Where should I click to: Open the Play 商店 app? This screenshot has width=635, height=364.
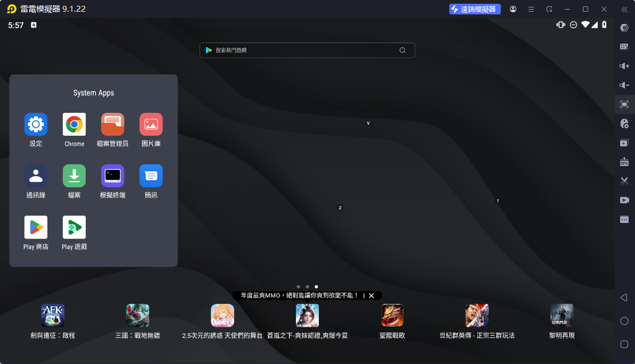pos(36,227)
